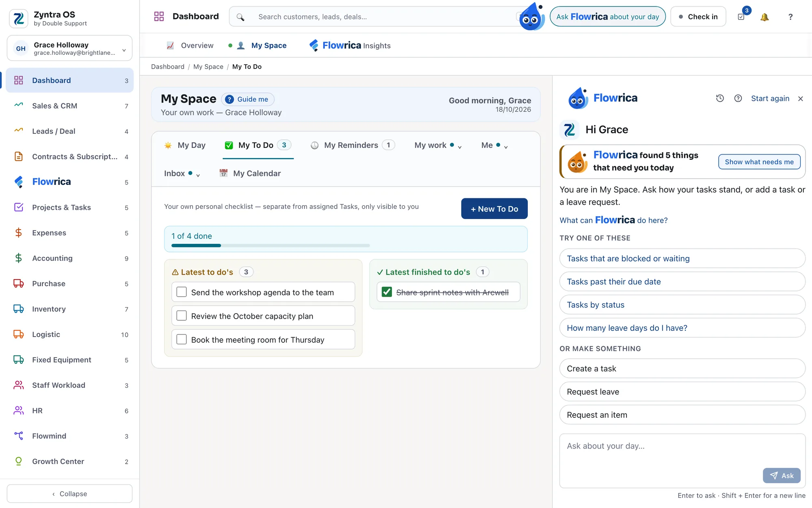Screen dimensions: 812x508
Task: Open Sales & CRM in sidebar
Action: click(70, 106)
